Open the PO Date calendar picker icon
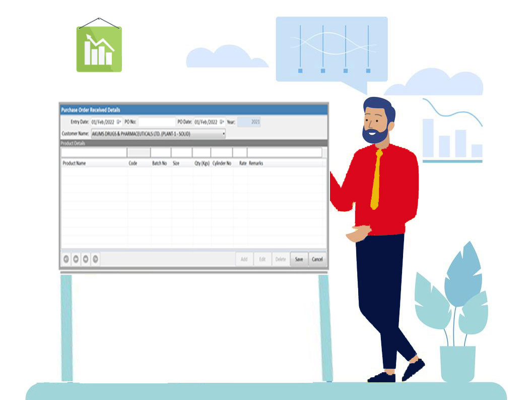The image size is (532, 400). [x=221, y=122]
